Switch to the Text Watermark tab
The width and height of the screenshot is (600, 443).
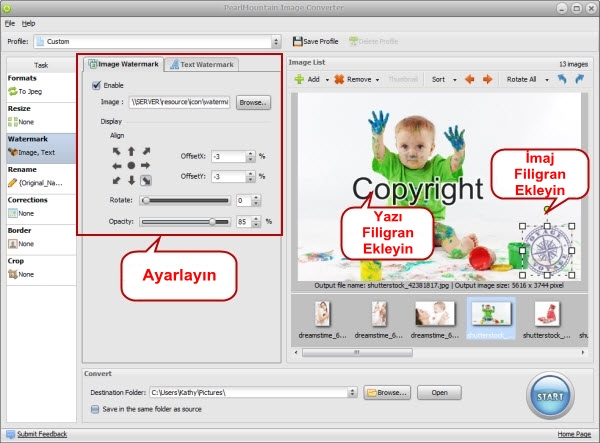pyautogui.click(x=204, y=65)
